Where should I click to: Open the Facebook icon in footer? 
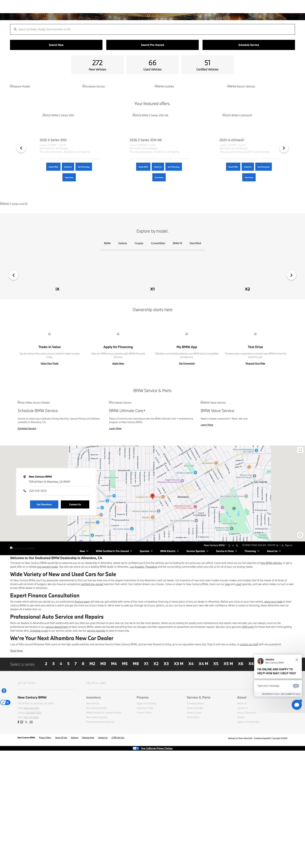[18, 722]
